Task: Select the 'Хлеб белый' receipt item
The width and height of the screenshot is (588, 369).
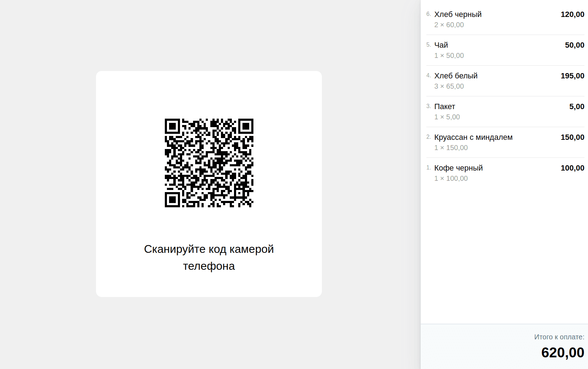Action: click(x=456, y=76)
